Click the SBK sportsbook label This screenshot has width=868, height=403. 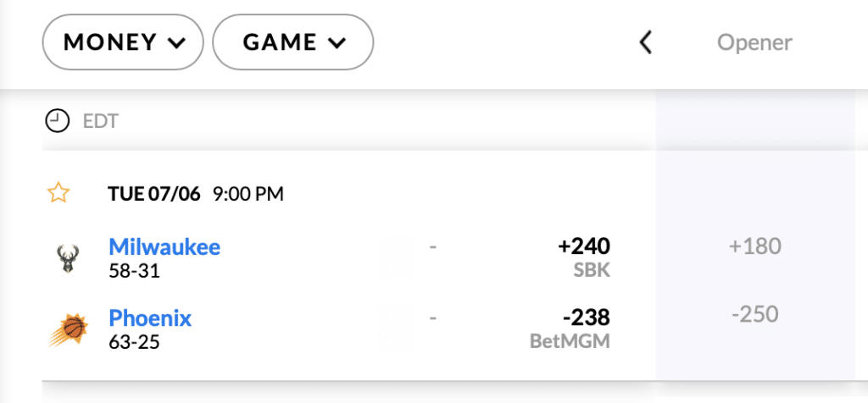click(x=592, y=271)
